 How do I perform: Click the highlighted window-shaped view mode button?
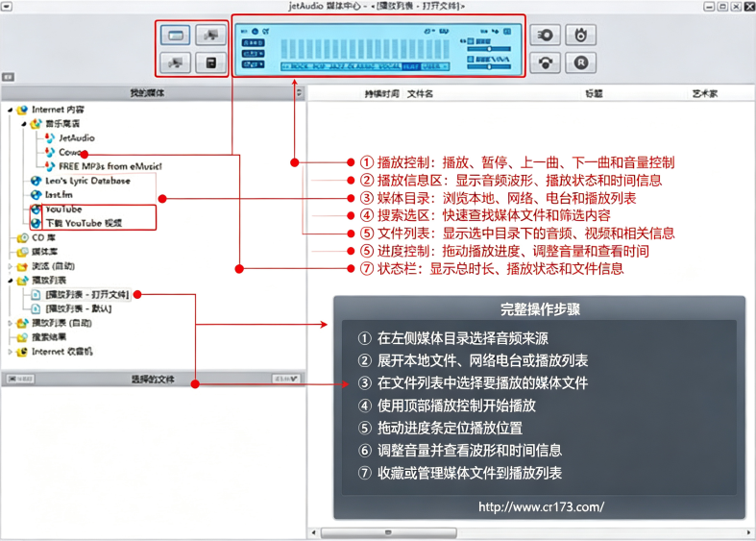pos(175,35)
